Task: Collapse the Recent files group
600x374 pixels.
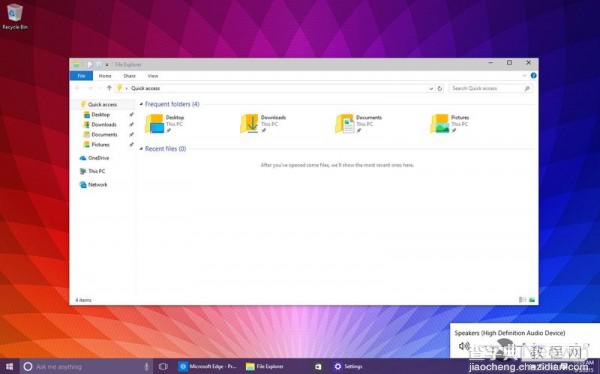Action: (x=141, y=149)
